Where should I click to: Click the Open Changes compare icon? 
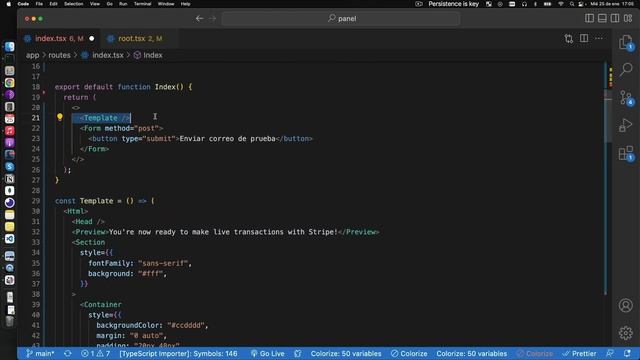[x=569, y=38]
